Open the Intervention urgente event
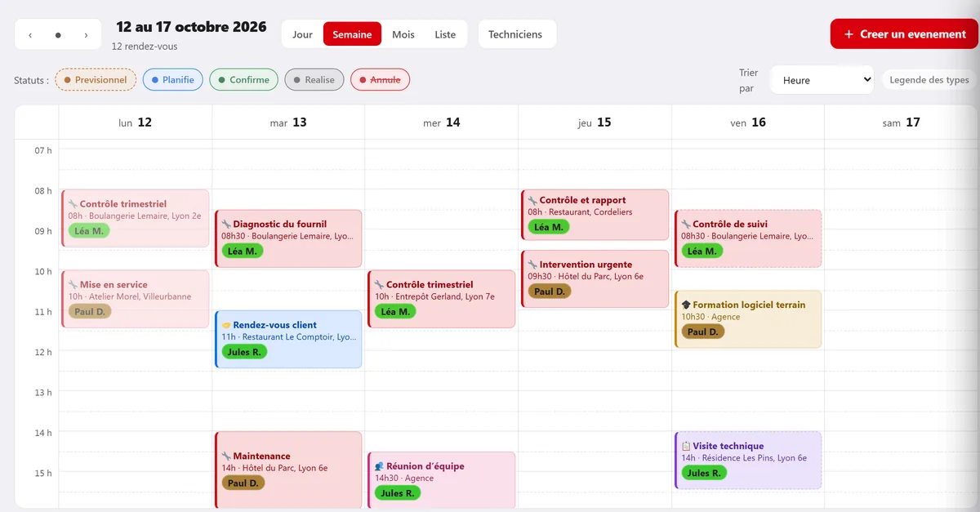980x512 pixels. point(595,278)
